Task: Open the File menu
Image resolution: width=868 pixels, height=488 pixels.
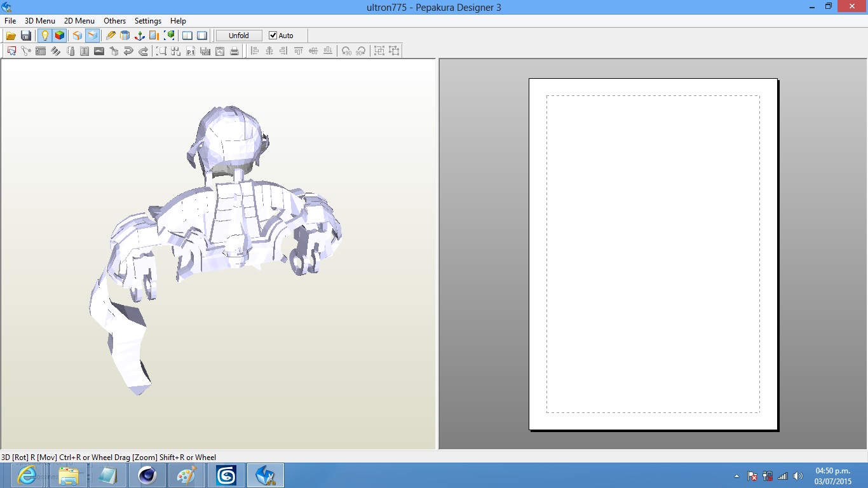Action: 10,21
